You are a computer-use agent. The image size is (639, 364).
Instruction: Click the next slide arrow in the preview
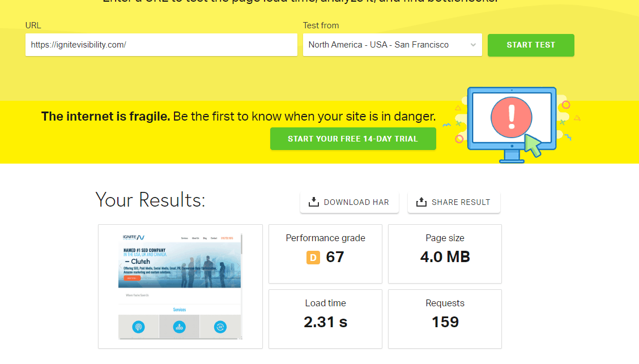(238, 265)
